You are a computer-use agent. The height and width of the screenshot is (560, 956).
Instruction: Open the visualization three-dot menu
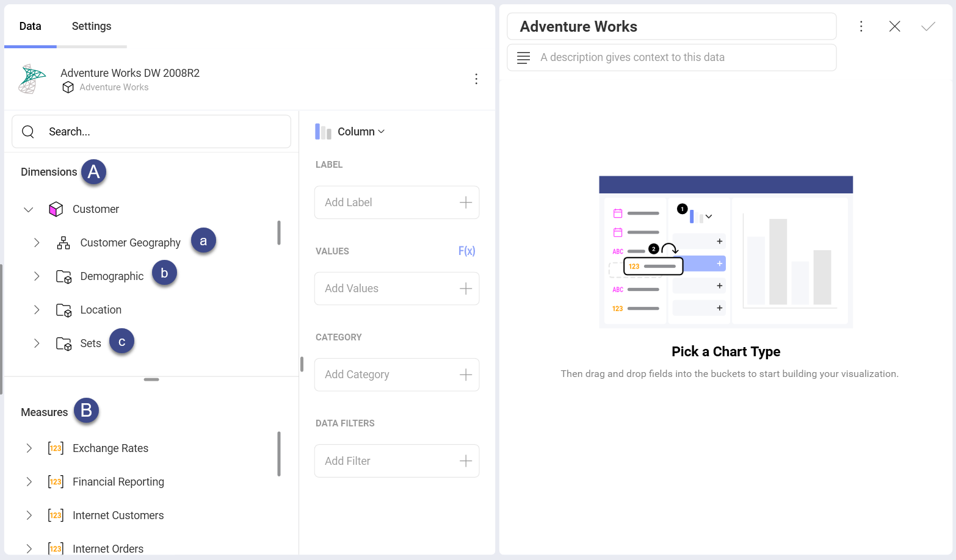click(x=861, y=26)
